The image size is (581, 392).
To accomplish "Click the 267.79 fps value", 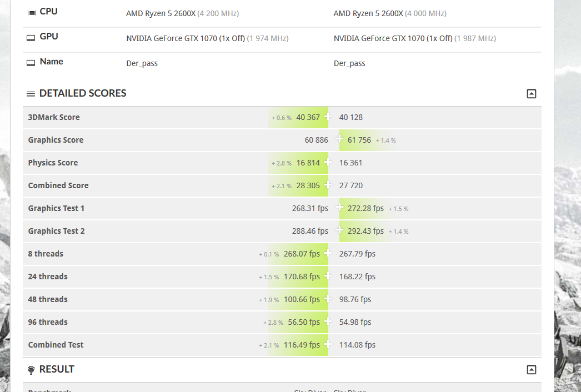I will point(357,254).
